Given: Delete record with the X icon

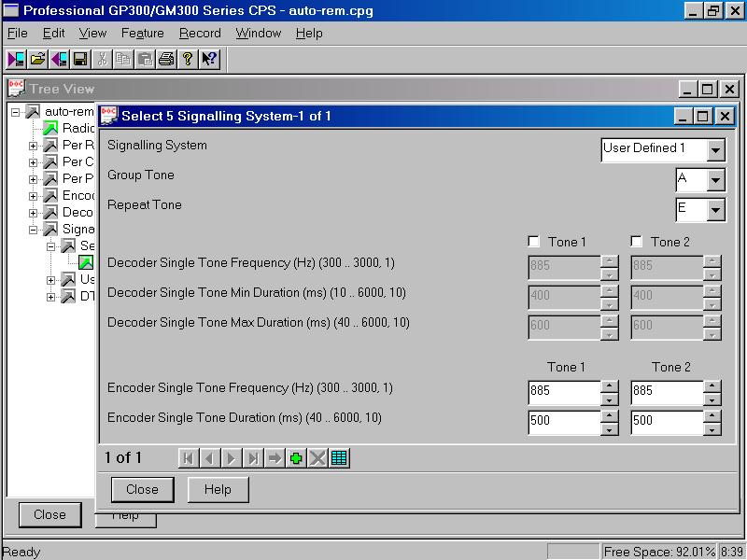Looking at the screenshot, I should (317, 458).
